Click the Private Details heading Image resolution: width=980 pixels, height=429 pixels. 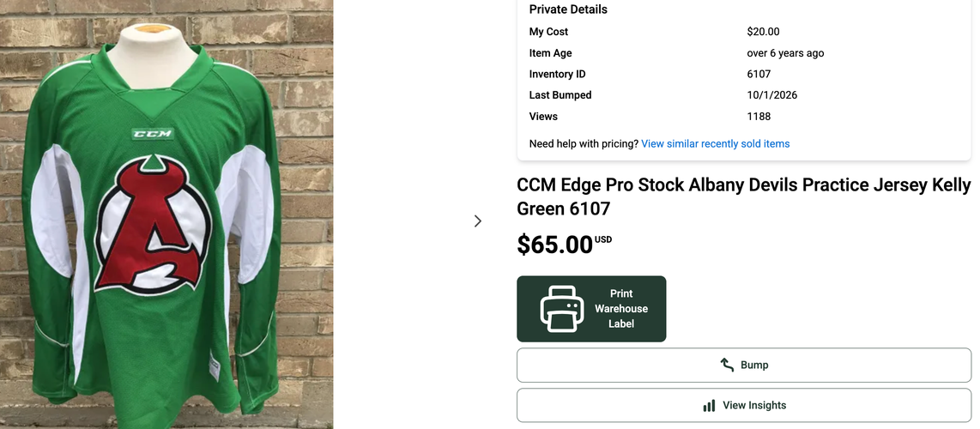(568, 9)
